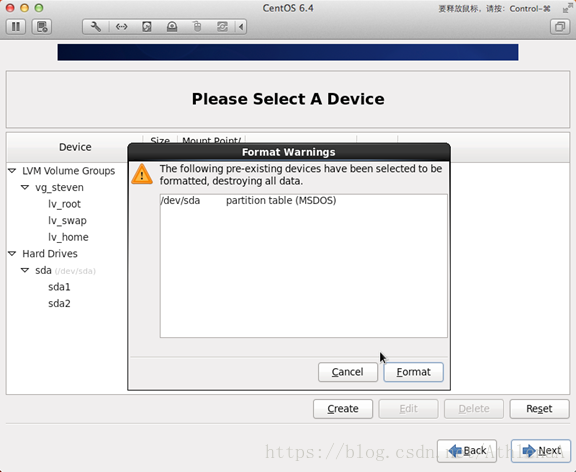This screenshot has width=576, height=472.
Task: Select the lv_swap logical volume
Action: click(x=67, y=220)
